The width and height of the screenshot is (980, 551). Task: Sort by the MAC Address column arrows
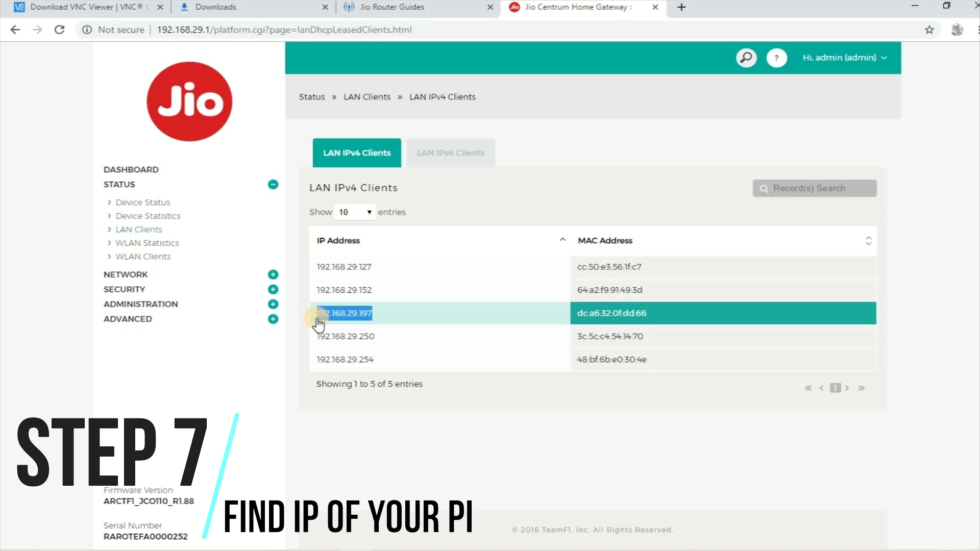pyautogui.click(x=868, y=241)
